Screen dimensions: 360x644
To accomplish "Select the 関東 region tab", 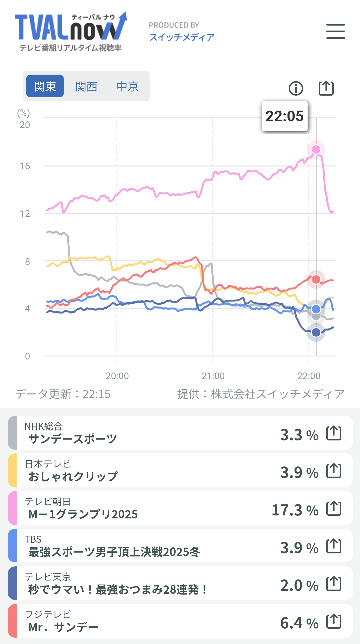I will pyautogui.click(x=45, y=86).
